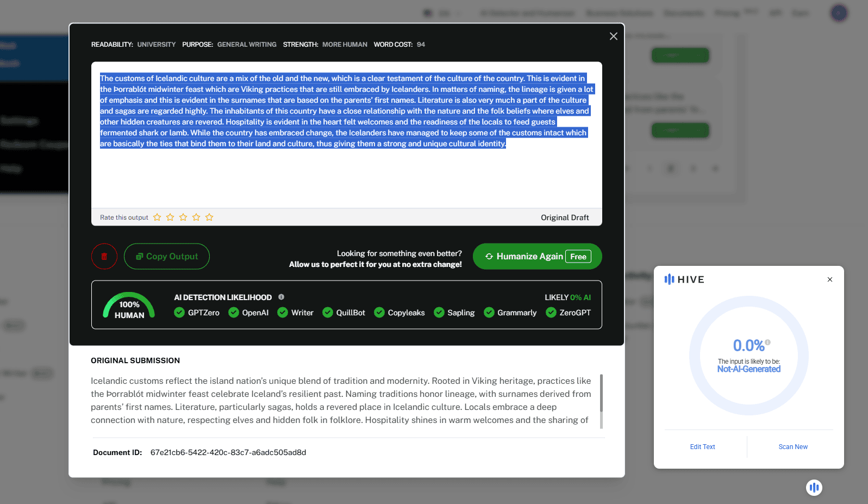Viewport: 868px width, 504px height.
Task: Choose Scan New in Hive panel
Action: point(792,447)
